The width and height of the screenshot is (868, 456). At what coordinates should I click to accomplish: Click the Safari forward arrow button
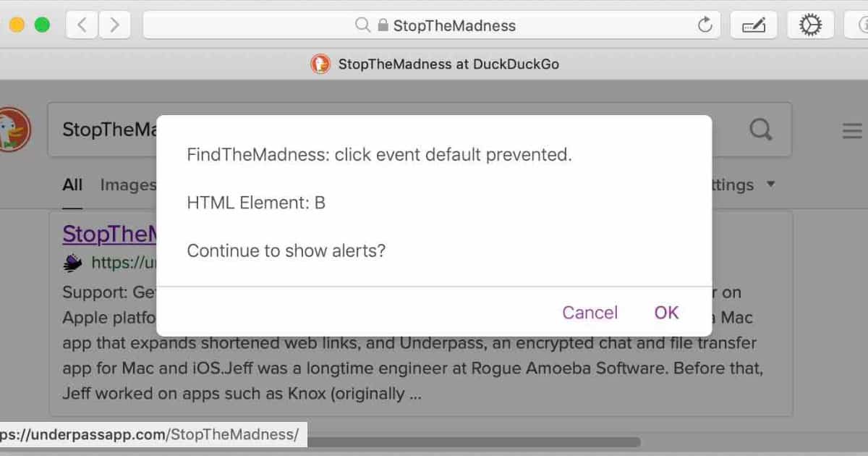pos(114,25)
